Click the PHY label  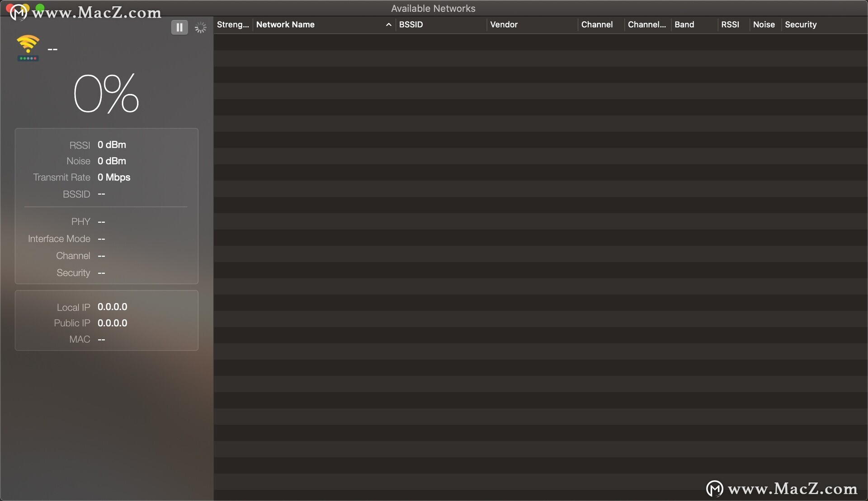(x=81, y=222)
